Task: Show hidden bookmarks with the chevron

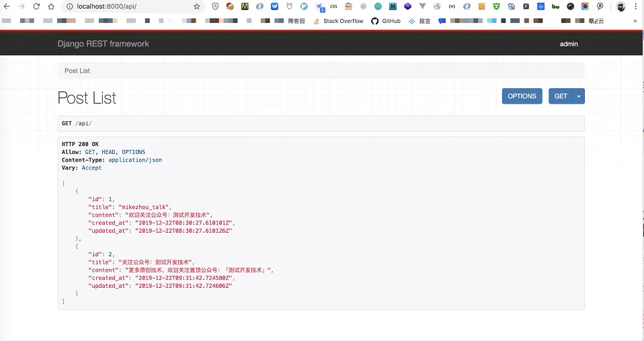Action: point(635,21)
